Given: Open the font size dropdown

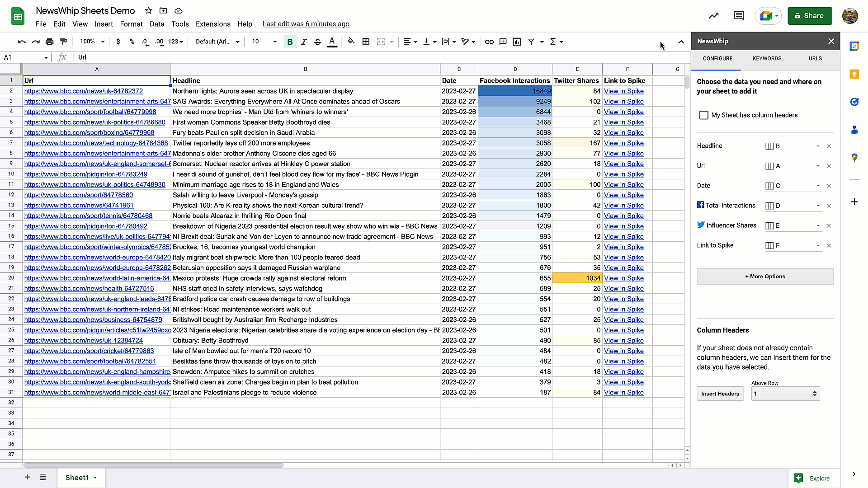Looking at the screenshot, I should click(264, 42).
